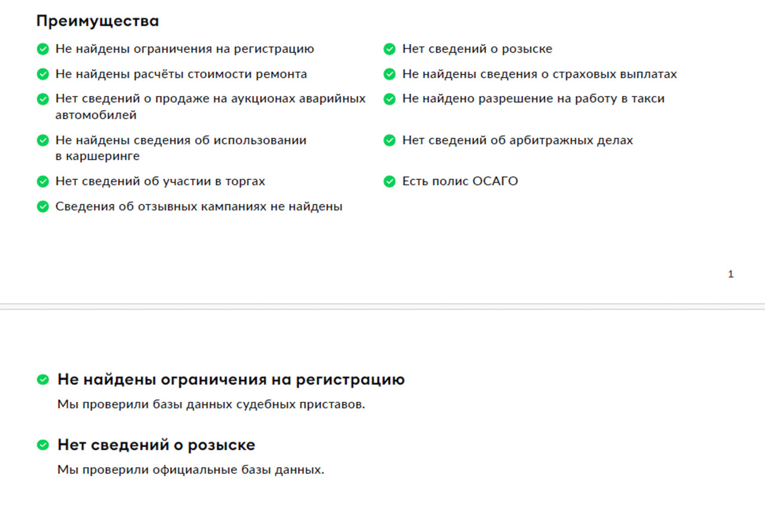Click check icon beside 'Нет сведений о розыске' in list
This screenshot has height=532, width=765.
pyautogui.click(x=390, y=49)
